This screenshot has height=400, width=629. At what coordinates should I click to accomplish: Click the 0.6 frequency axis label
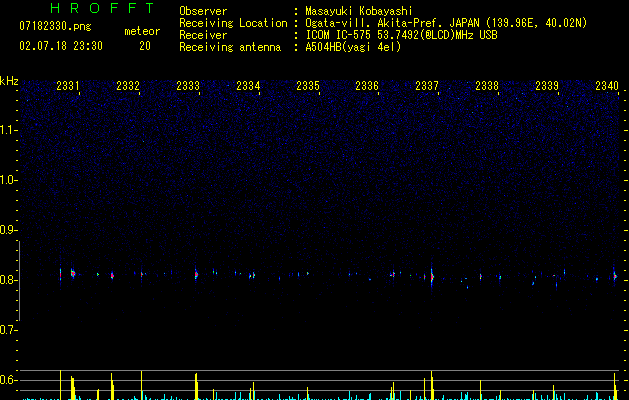tap(8, 380)
